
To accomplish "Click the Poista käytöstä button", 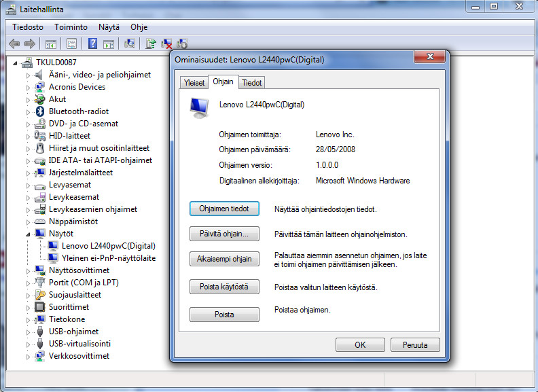I will click(224, 287).
